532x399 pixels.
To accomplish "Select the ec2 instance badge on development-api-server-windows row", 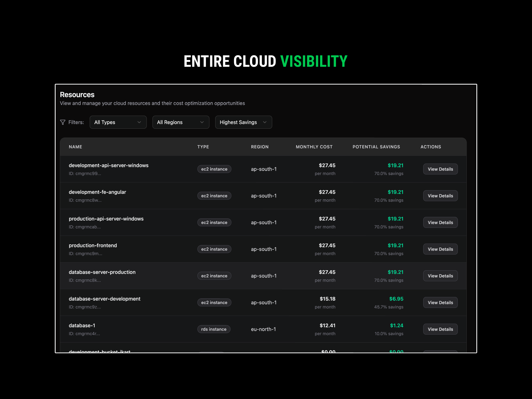I will point(214,169).
